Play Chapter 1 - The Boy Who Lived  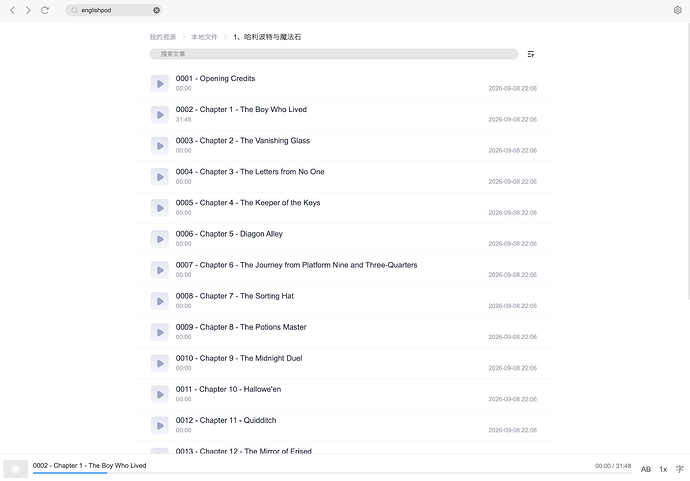160,115
